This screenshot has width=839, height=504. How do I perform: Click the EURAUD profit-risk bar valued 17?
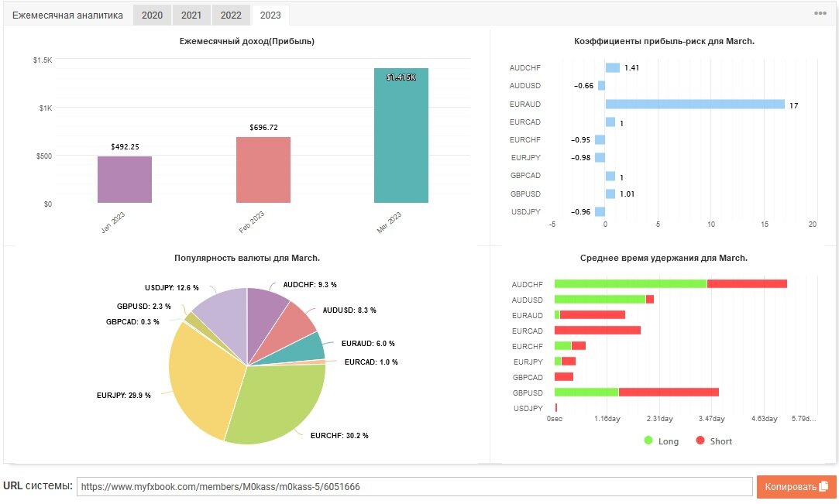pyautogui.click(x=695, y=105)
